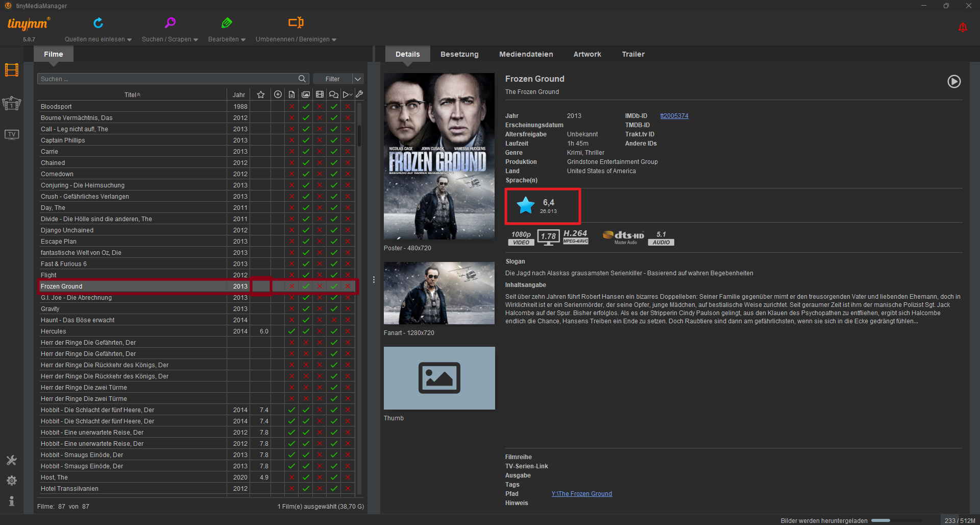The image size is (980, 525).
Task: Select Bloodsport in the movie list
Action: coord(197,106)
